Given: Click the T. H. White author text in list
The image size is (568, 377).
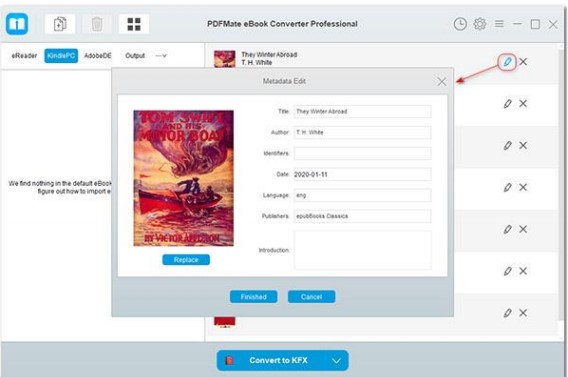Looking at the screenshot, I should [256, 63].
